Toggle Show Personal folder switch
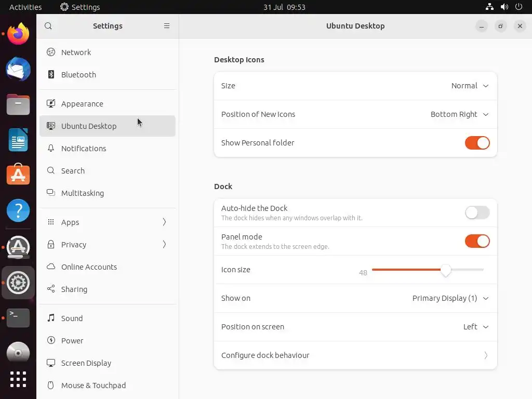 pyautogui.click(x=477, y=143)
